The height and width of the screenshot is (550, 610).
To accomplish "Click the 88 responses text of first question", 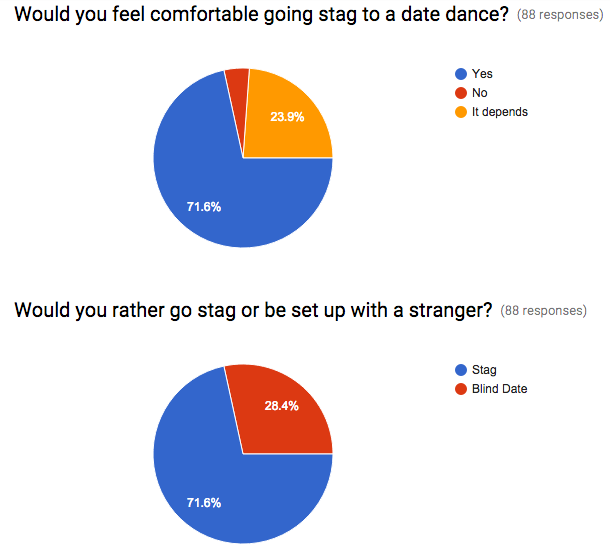I will (560, 15).
